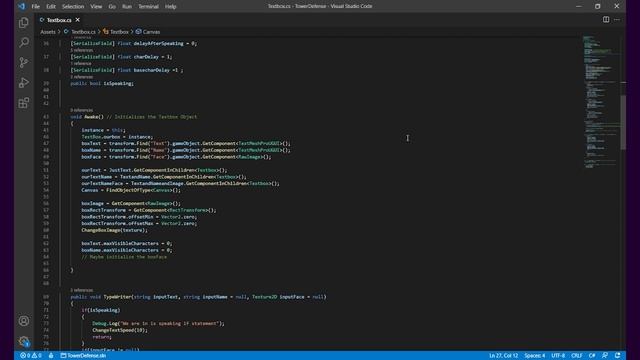This screenshot has width=640, height=360.
Task: Open the editor More Actions ellipsis
Action: pos(617,20)
